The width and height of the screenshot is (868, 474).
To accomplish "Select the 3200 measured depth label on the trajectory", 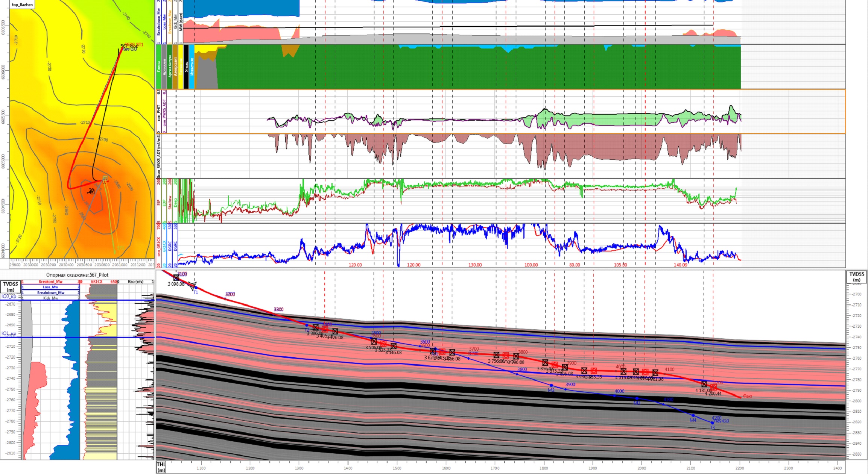I will tap(230, 294).
